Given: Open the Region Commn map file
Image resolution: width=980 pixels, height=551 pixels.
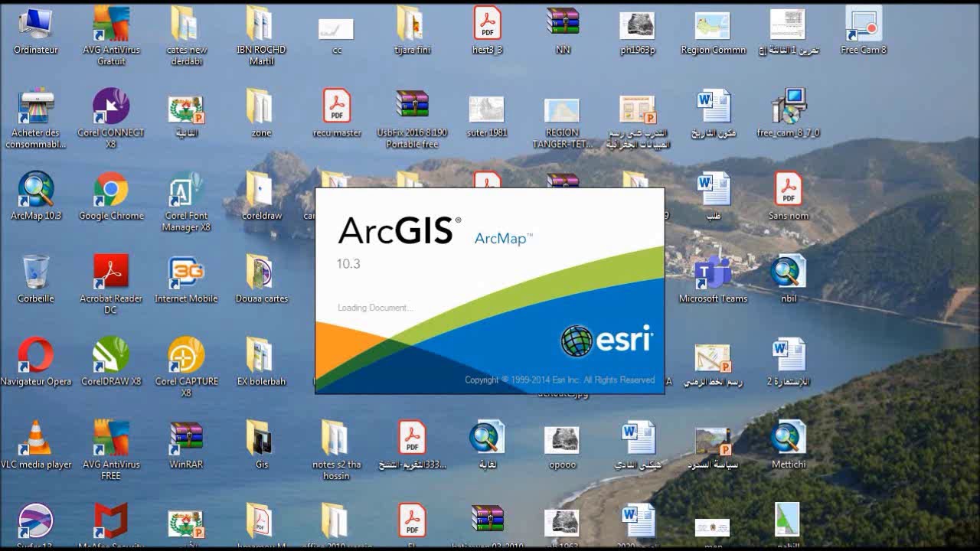Looking at the screenshot, I should 712,26.
